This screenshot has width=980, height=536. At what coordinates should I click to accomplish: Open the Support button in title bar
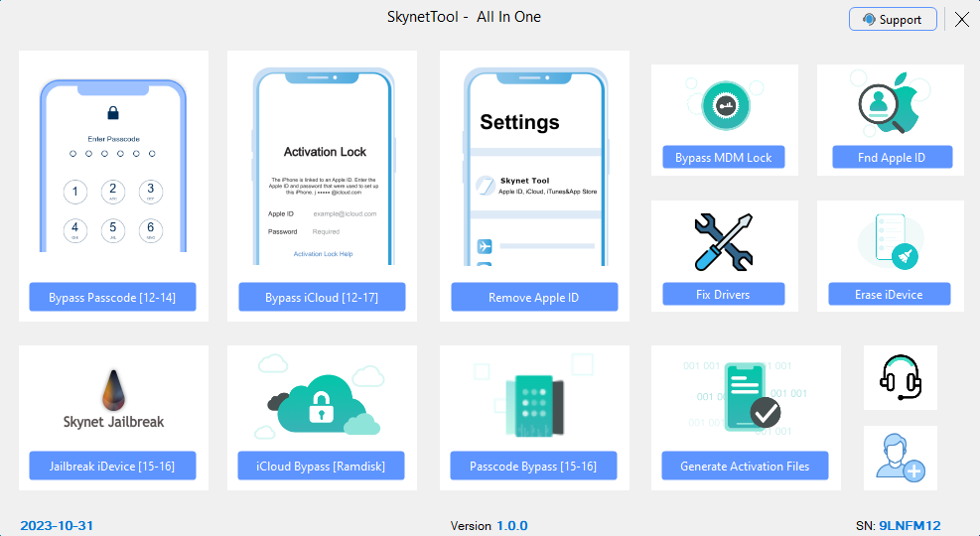(x=892, y=19)
